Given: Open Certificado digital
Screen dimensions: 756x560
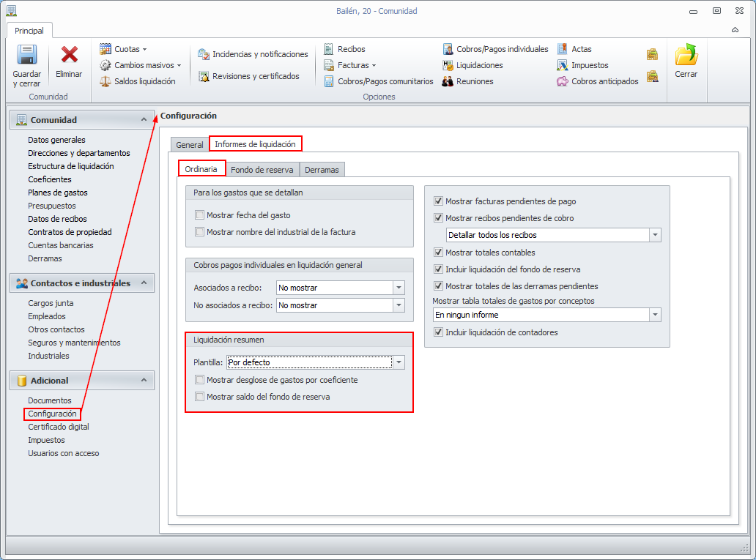Looking at the screenshot, I should coord(59,427).
